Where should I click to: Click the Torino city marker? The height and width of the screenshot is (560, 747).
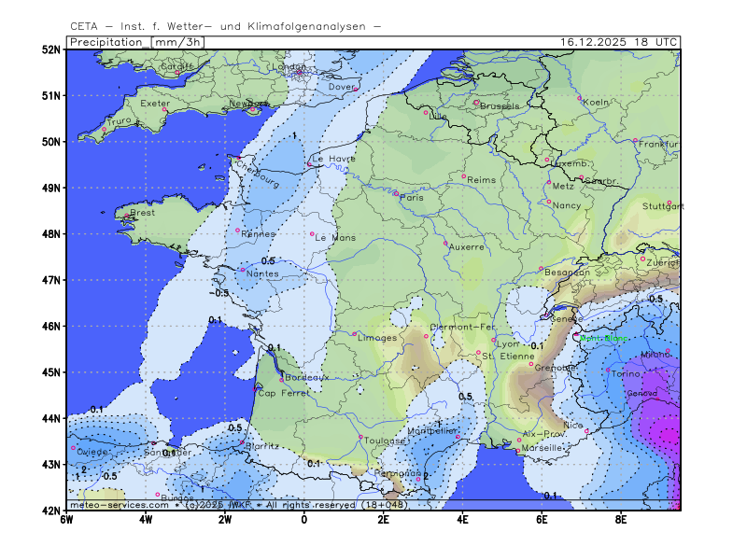click(x=608, y=370)
